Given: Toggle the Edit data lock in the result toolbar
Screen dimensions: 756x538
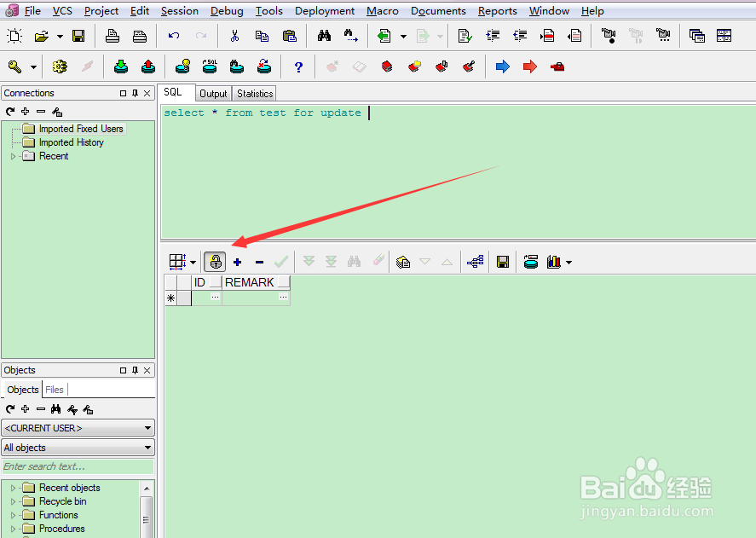Looking at the screenshot, I should 215,262.
